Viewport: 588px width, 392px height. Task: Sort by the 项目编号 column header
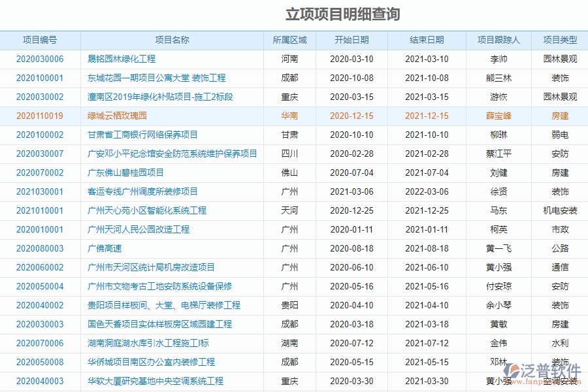pyautogui.click(x=41, y=39)
